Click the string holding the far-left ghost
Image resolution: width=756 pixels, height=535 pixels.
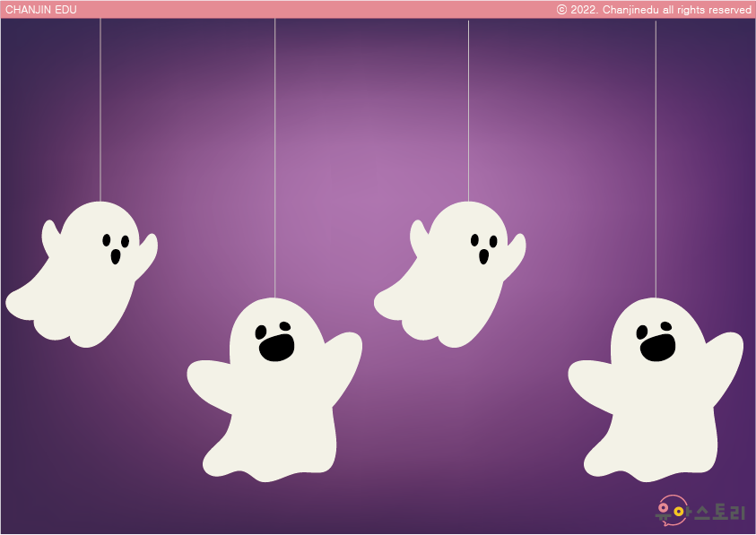click(100, 108)
